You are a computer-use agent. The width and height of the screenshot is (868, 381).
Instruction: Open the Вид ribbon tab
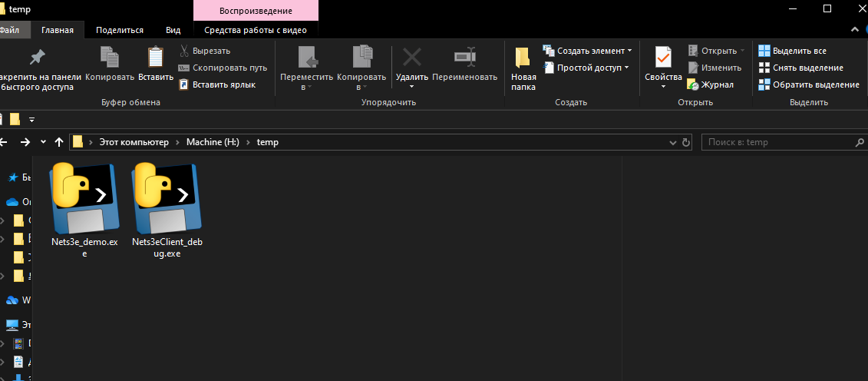(173, 31)
